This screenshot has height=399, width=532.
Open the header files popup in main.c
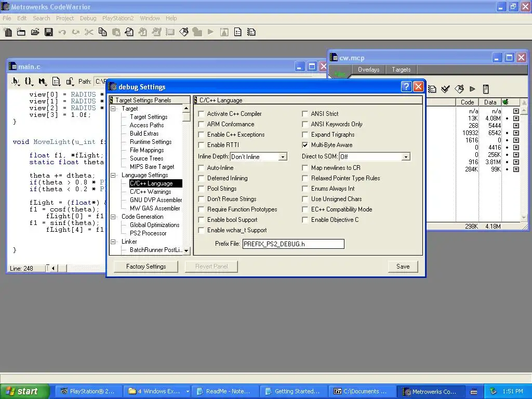[x=16, y=82]
